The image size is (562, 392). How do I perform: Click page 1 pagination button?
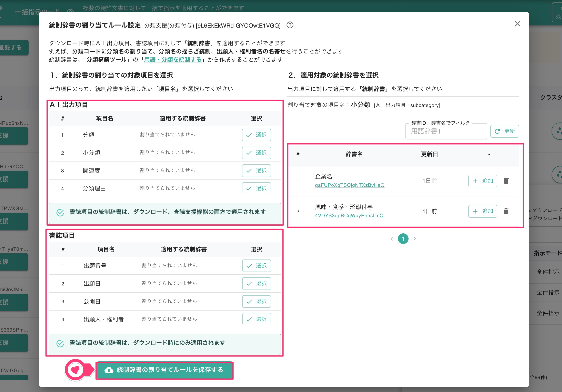[x=403, y=238]
